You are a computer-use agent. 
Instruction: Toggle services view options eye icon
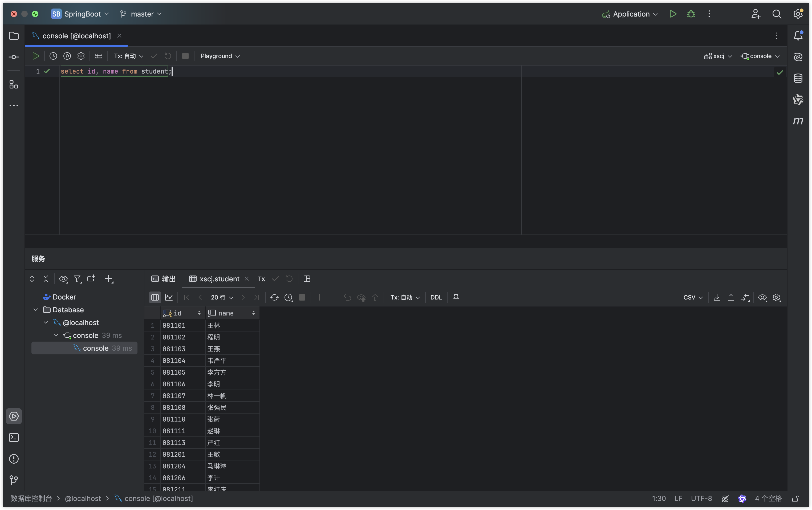(63, 279)
